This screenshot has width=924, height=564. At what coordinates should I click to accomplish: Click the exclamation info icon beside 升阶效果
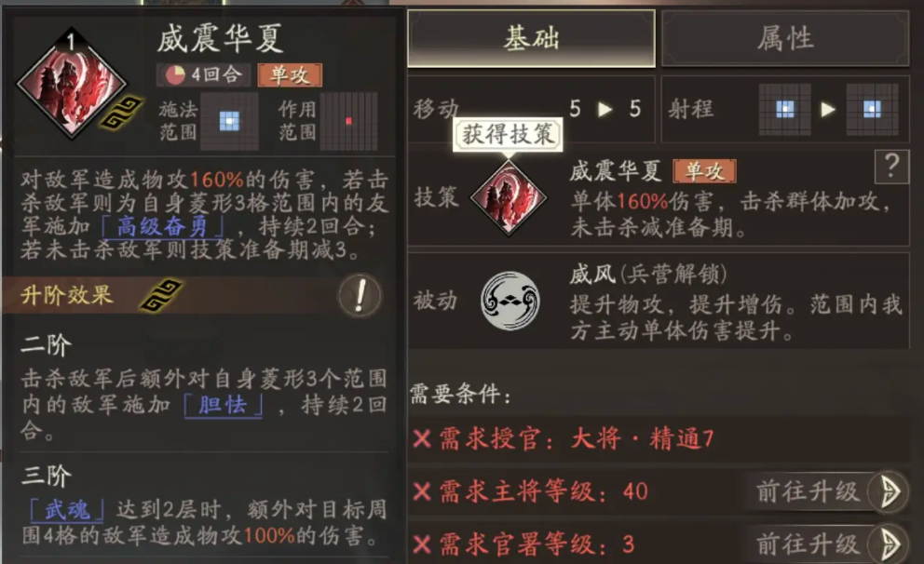click(x=360, y=296)
